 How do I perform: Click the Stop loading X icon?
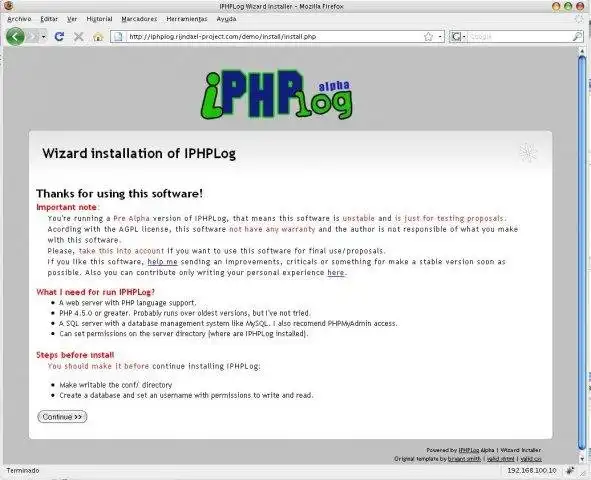78,37
